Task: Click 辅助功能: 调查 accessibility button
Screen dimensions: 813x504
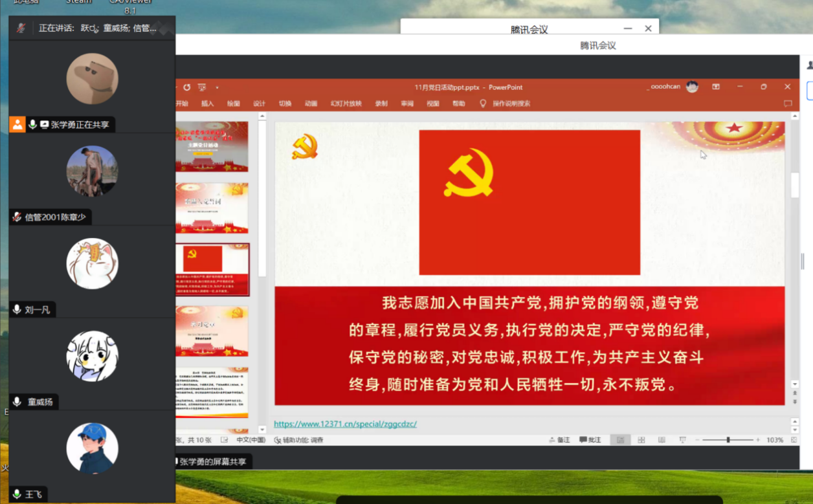Action: (298, 440)
